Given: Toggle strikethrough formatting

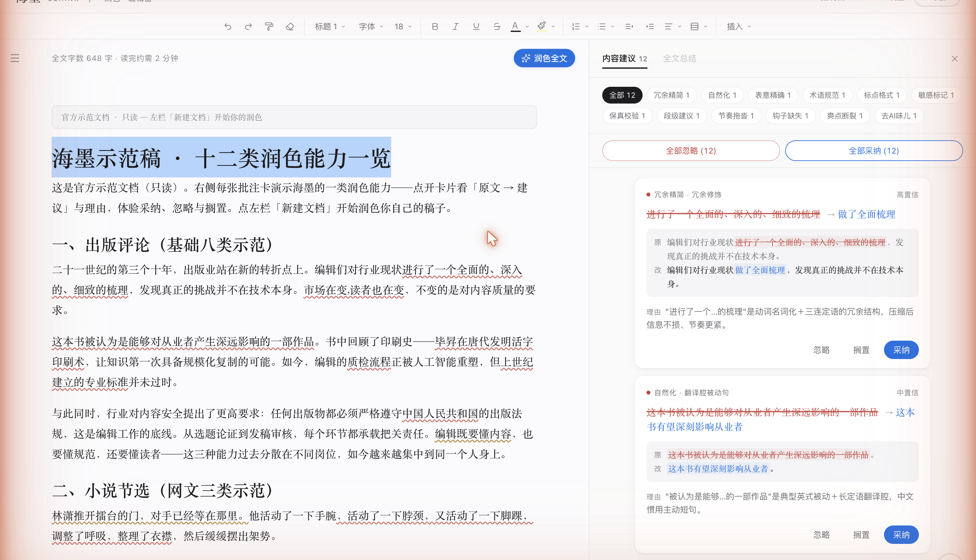Looking at the screenshot, I should tap(497, 26).
